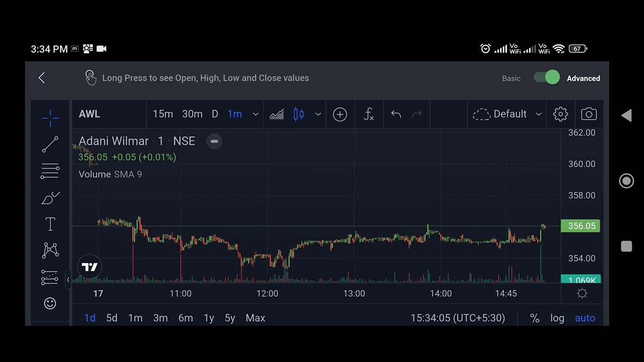The height and width of the screenshot is (362, 644).
Task: Toggle auto scale mode
Action: (585, 318)
